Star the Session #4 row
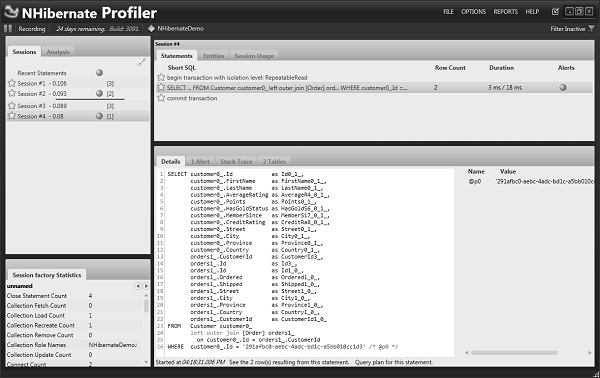Screen dimensions: 600x378 coord(12,116)
